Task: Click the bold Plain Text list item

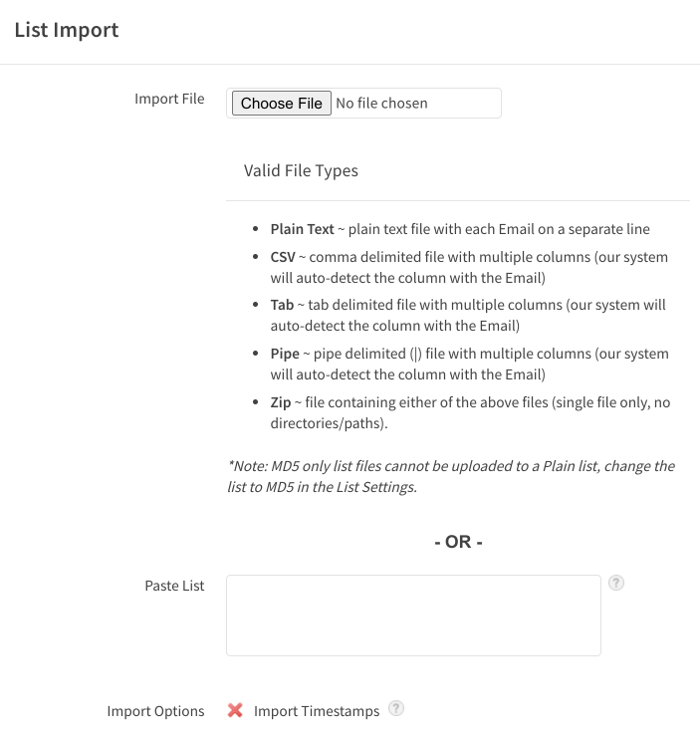Action: click(302, 229)
